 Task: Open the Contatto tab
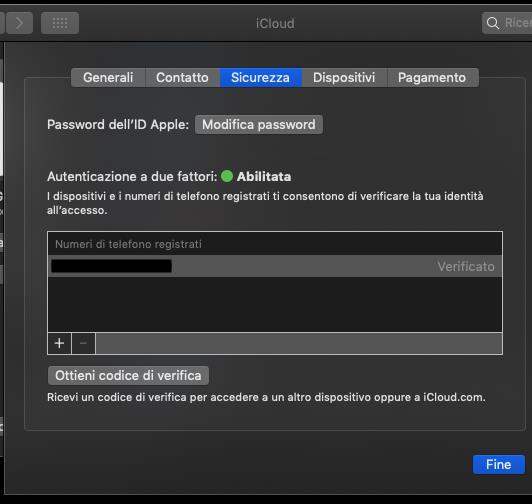(x=183, y=77)
